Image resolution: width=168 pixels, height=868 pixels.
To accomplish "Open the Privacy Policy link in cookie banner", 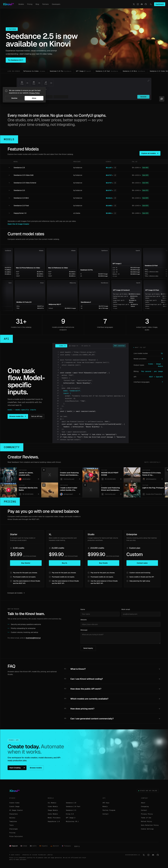I will (34, 93).
